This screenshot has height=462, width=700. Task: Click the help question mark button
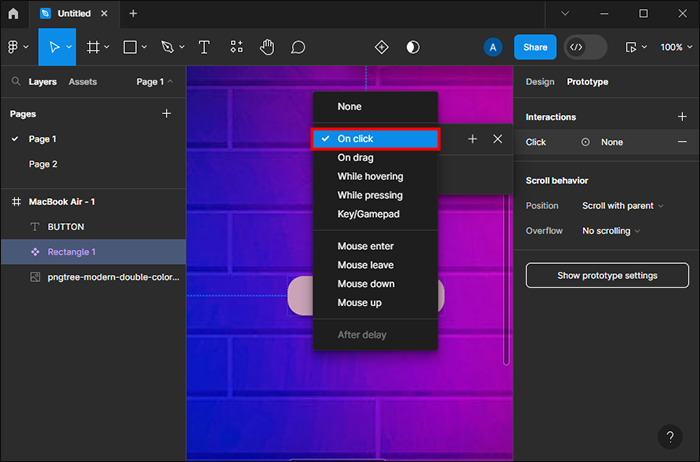671,437
